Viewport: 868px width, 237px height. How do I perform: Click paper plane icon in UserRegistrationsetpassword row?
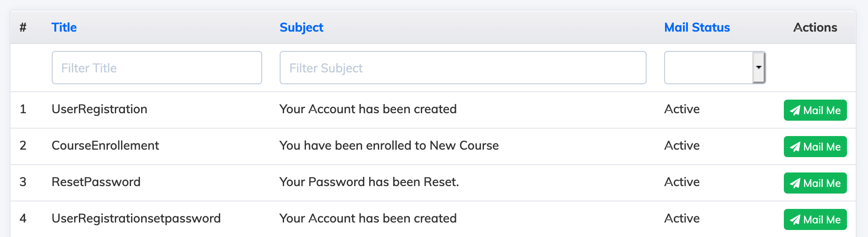pyautogui.click(x=795, y=220)
